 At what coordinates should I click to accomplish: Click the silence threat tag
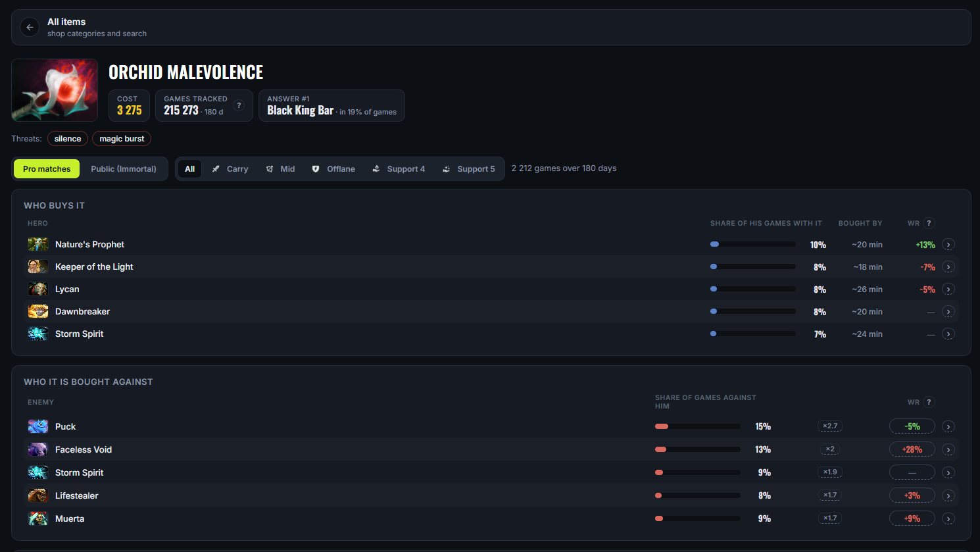(x=68, y=139)
